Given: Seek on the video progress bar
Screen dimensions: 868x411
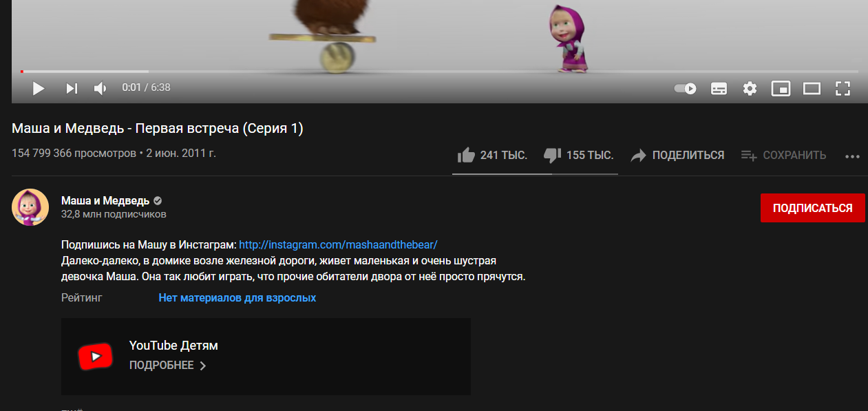Looking at the screenshot, I should tap(439, 71).
